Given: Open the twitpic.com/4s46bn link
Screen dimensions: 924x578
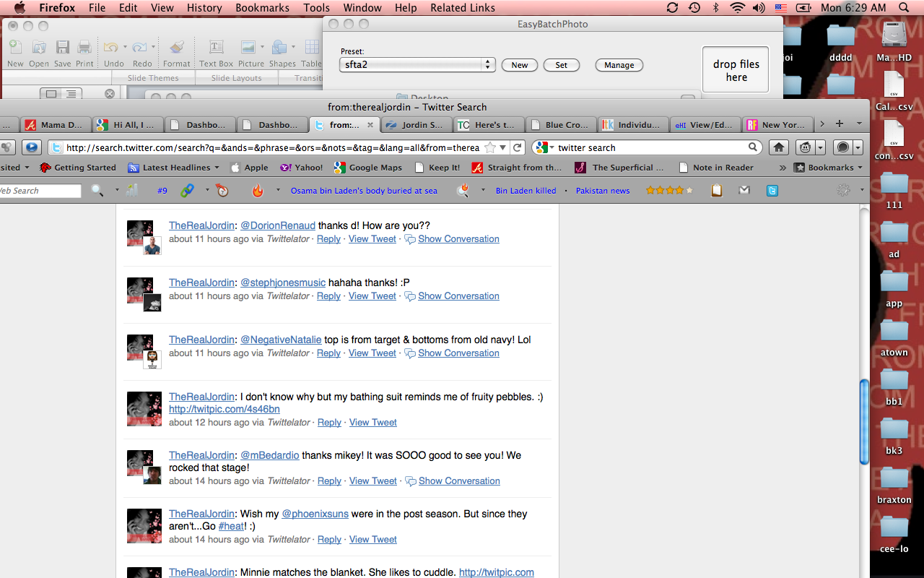Looking at the screenshot, I should (224, 409).
